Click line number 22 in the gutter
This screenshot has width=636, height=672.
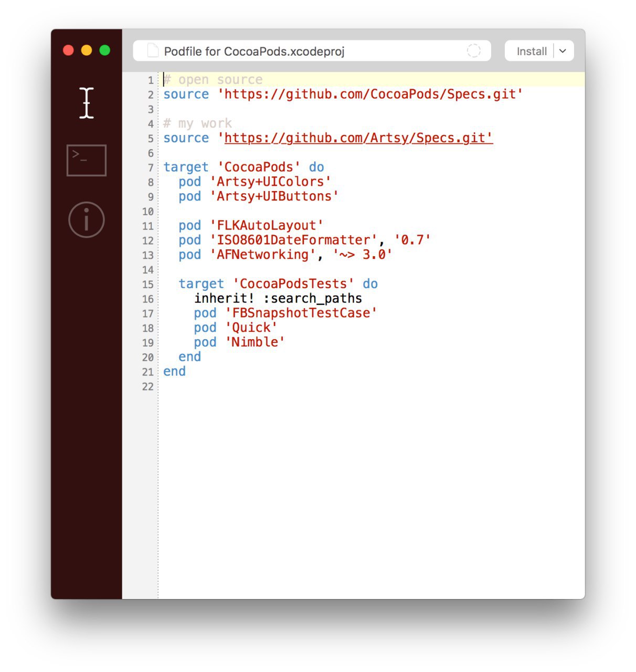click(x=148, y=387)
